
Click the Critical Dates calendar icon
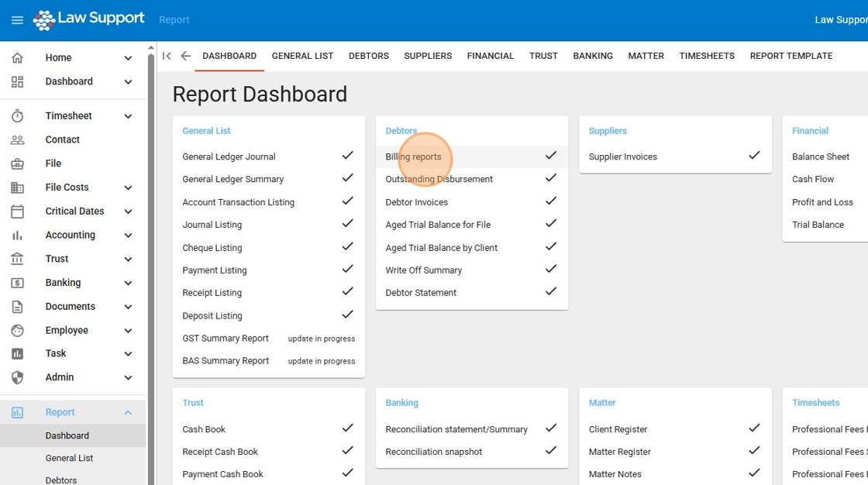click(x=17, y=211)
